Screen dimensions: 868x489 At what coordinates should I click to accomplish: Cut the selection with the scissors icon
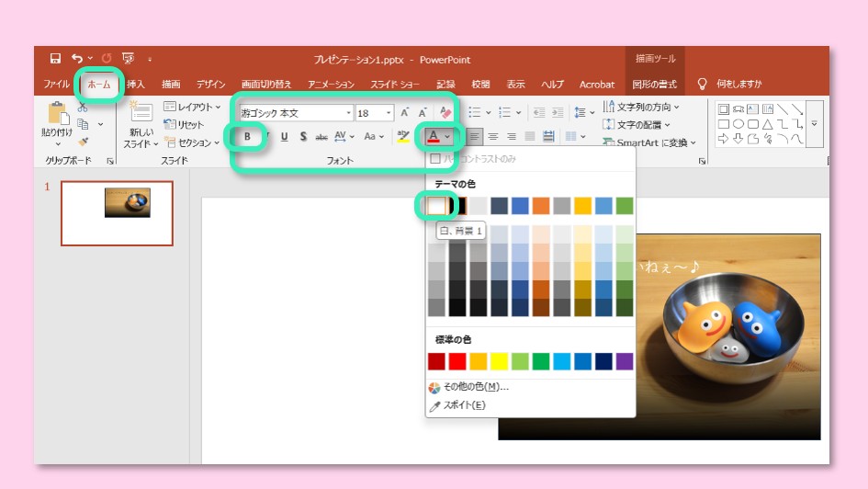(x=83, y=108)
